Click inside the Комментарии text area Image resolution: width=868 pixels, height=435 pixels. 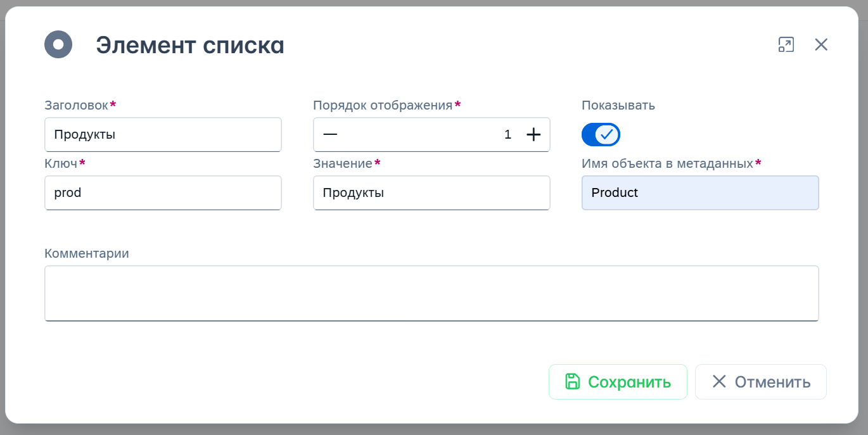pos(431,293)
